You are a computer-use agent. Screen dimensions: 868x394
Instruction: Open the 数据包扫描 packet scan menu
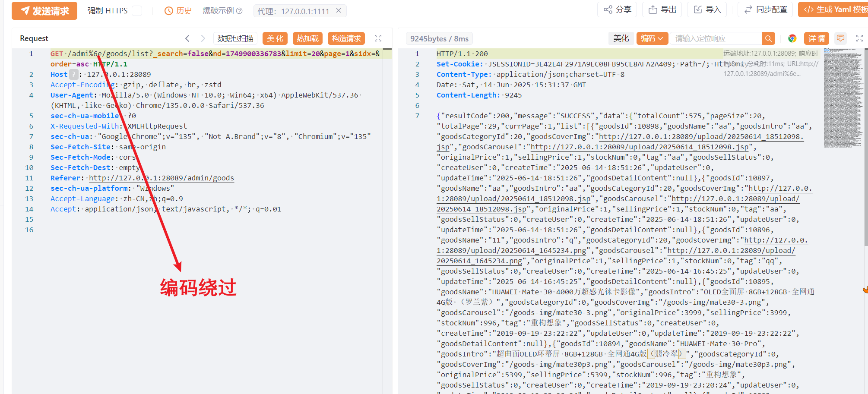pos(235,38)
